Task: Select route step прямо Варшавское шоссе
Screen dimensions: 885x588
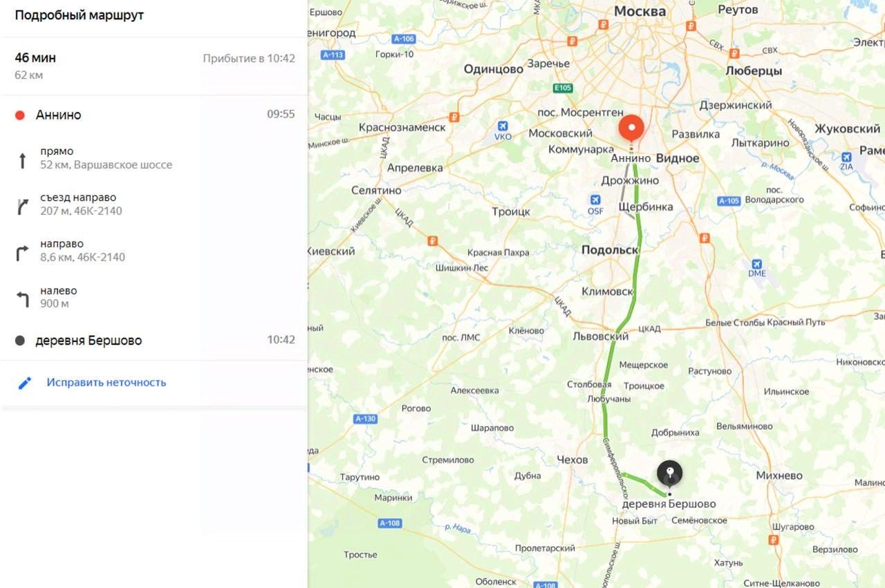Action: [153, 158]
